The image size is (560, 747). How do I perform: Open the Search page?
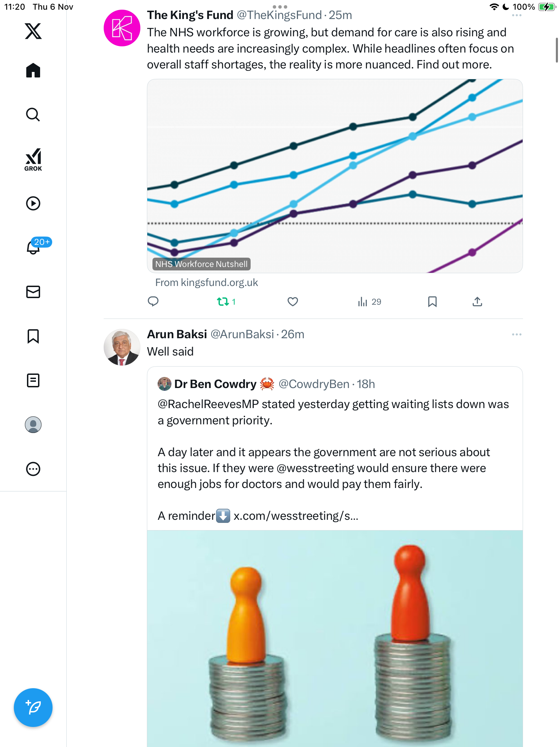(x=33, y=115)
